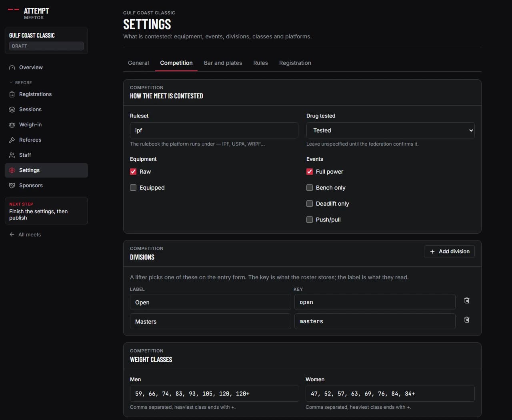Viewport: 512px width, 420px height.
Task: Click the Sponsors handshake icon
Action: [12, 186]
